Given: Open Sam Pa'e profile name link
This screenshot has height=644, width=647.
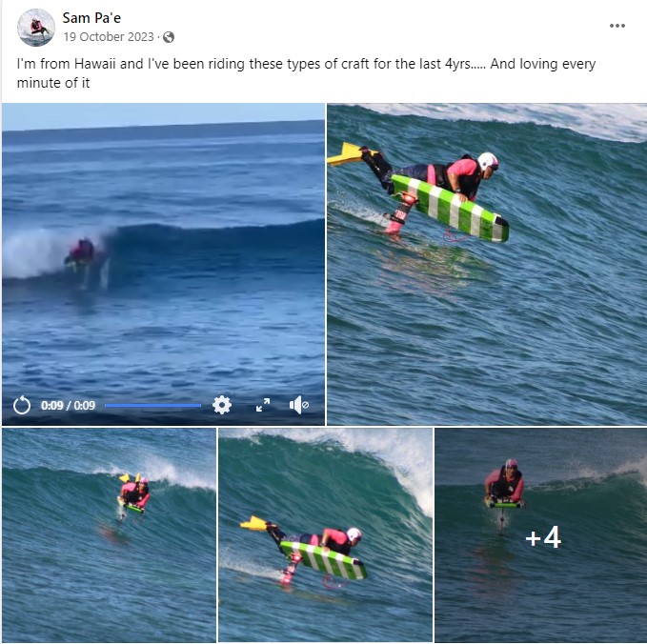Looking at the screenshot, I should pyautogui.click(x=91, y=18).
